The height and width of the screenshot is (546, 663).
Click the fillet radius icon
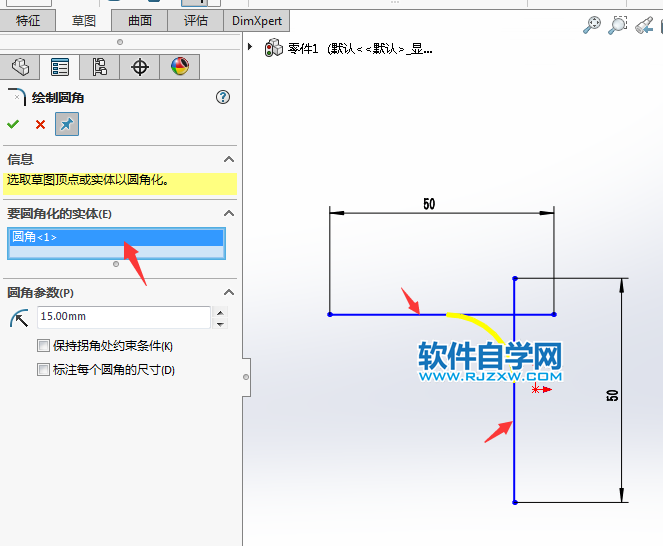(19, 318)
